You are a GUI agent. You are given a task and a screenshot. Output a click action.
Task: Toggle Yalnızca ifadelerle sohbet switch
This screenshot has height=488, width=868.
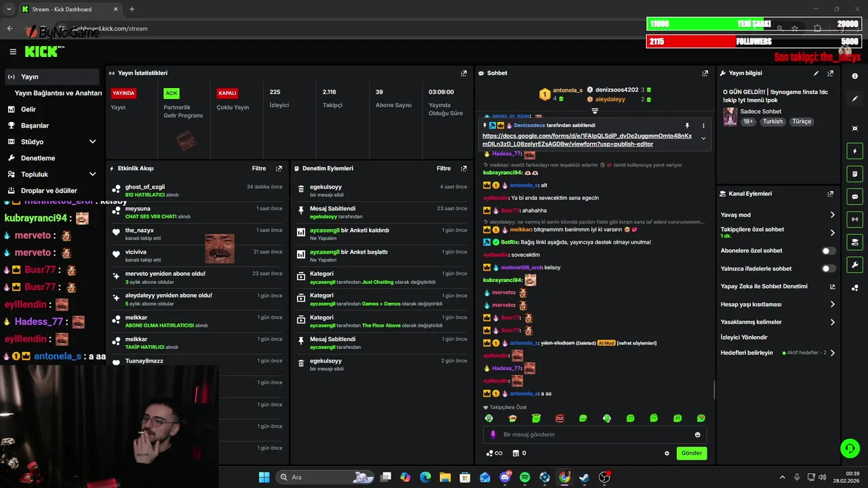pyautogui.click(x=828, y=268)
